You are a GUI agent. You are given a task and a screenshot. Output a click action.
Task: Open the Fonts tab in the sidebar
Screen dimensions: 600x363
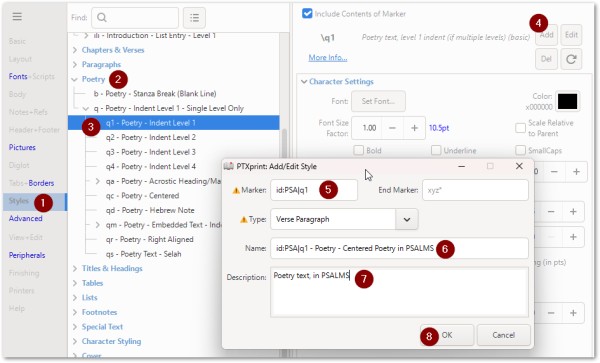coord(18,77)
